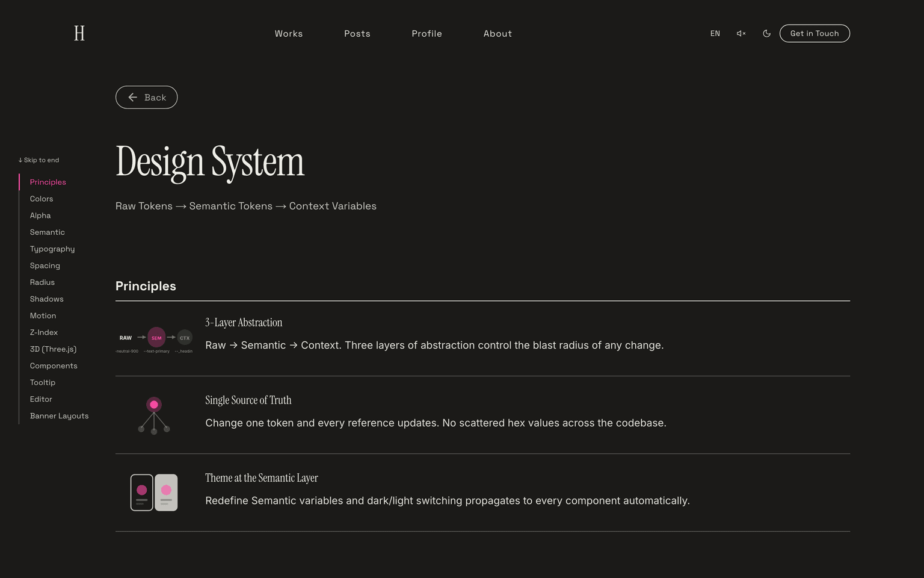924x578 pixels.
Task: Open the Works menu item
Action: (x=289, y=34)
